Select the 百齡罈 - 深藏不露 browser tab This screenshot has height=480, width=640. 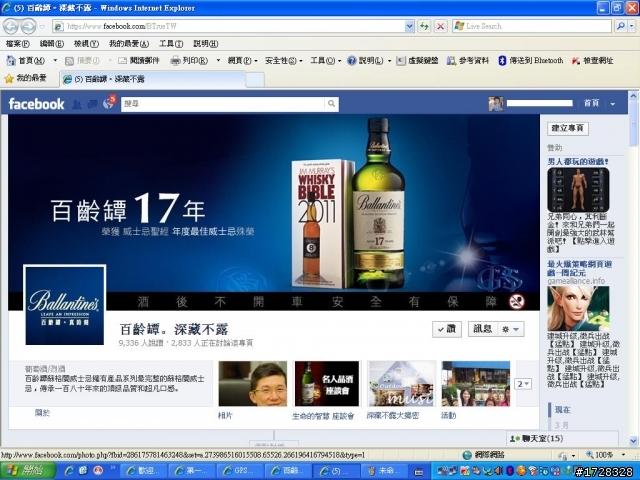152,79
